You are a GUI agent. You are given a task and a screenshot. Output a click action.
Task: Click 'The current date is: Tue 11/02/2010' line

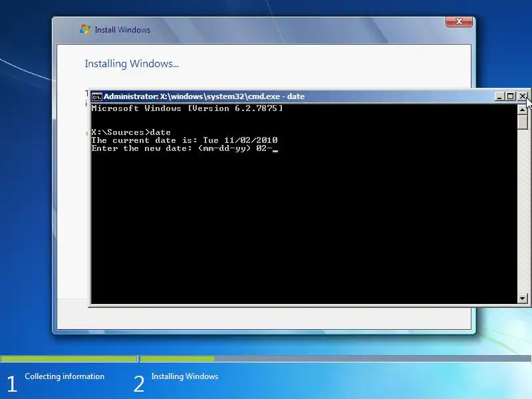(185, 140)
